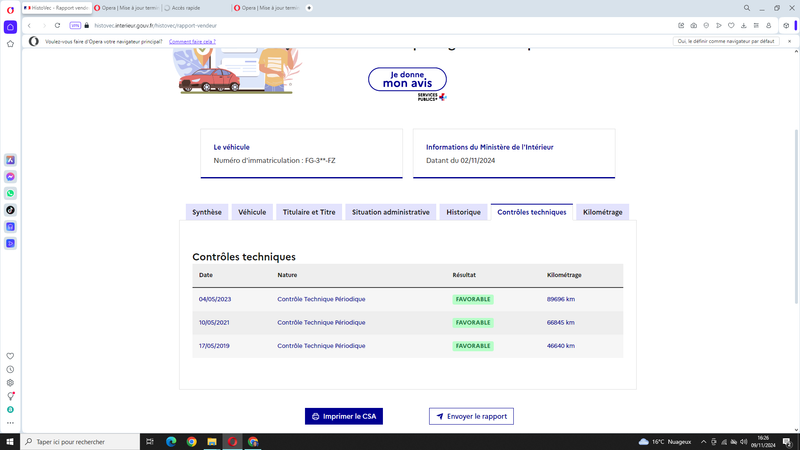The height and width of the screenshot is (450, 800).
Task: Open the Opera main menu logo
Action: (10, 10)
